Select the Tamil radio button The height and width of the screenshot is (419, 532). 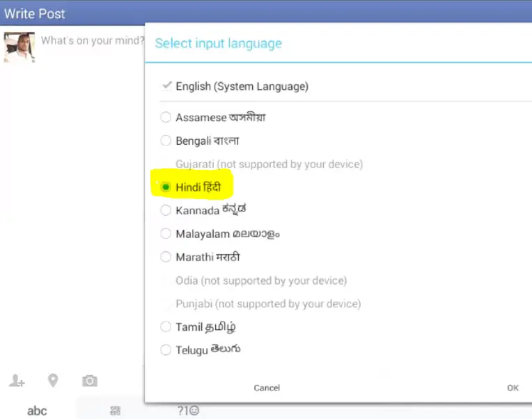pos(166,327)
